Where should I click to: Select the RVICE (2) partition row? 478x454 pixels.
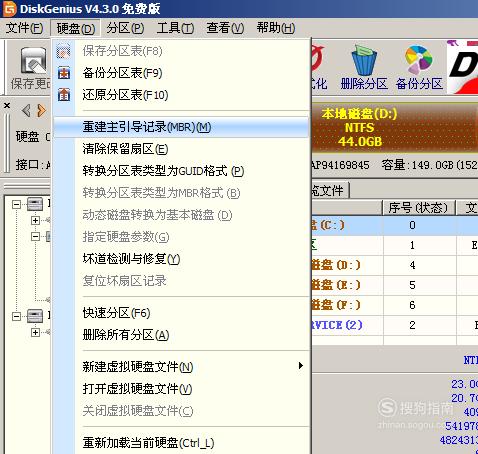[395, 325]
